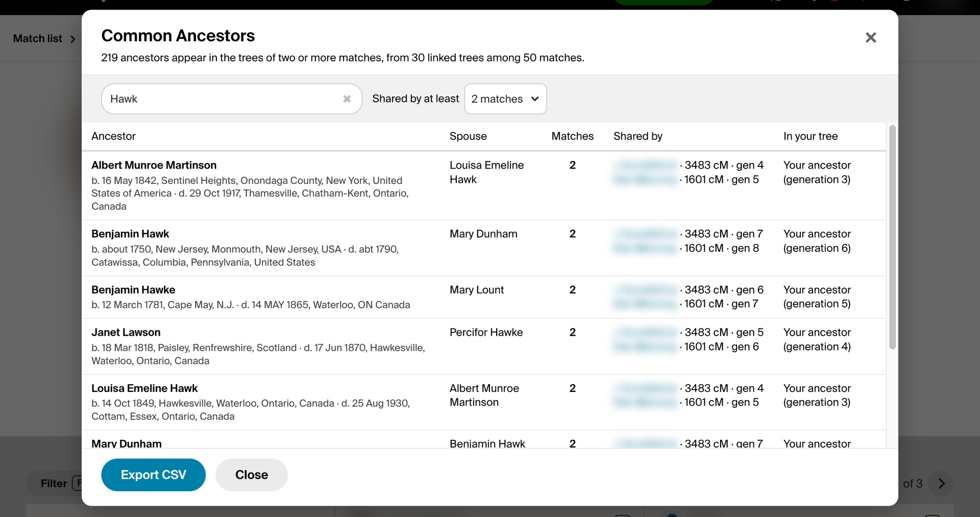Click Filter label behind the dialog

54,483
